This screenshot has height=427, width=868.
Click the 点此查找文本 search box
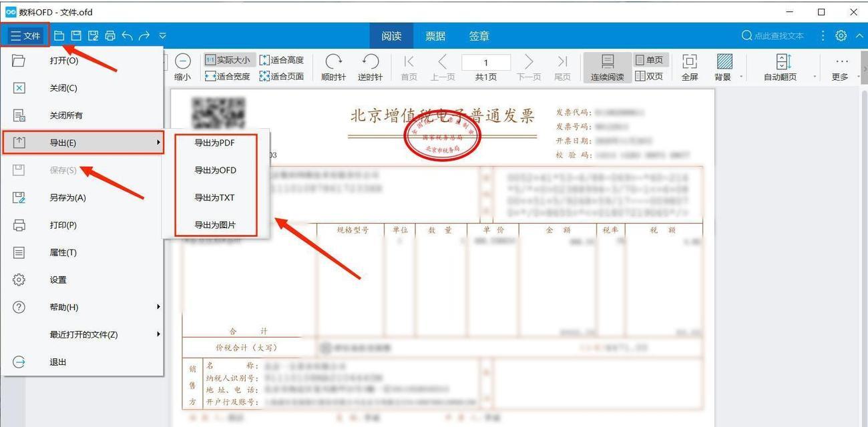click(779, 35)
